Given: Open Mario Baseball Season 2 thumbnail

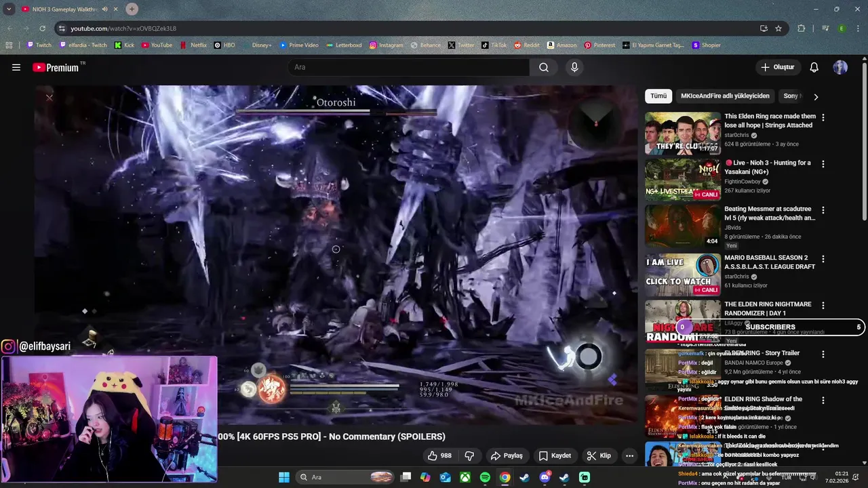Looking at the screenshot, I should coord(682,274).
